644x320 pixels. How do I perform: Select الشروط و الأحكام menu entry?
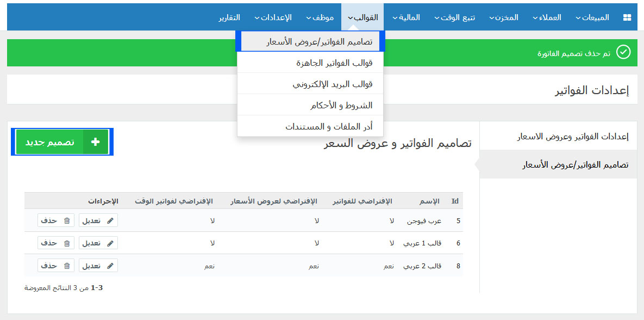coord(310,105)
